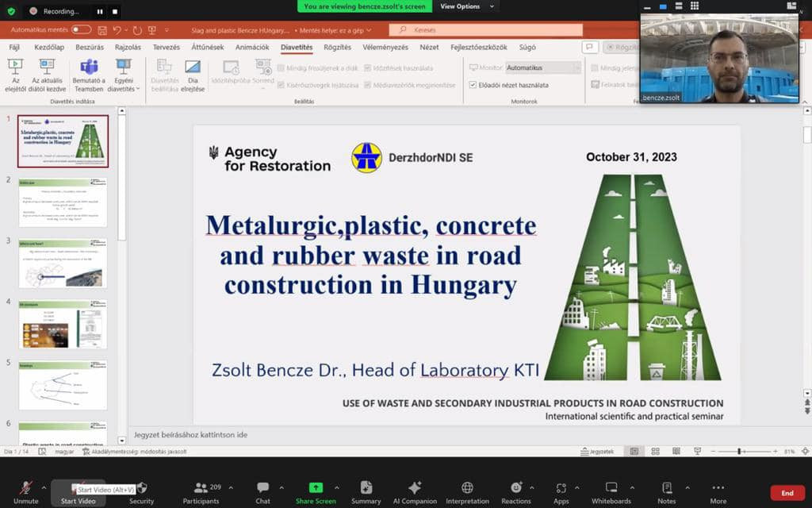Toggle the Időzítések használata checkbox
This screenshot has height=508, width=812.
coord(369,68)
